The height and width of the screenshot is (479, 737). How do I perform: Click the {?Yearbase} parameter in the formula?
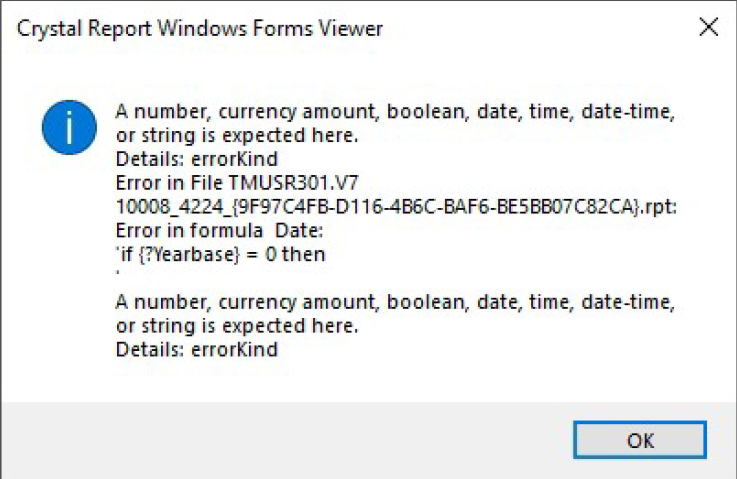189,254
